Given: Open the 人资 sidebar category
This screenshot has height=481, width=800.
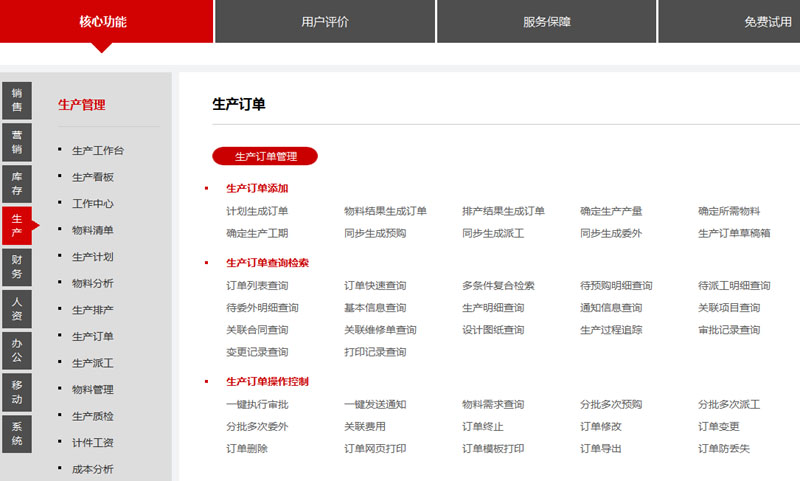Looking at the screenshot, I should click(17, 308).
